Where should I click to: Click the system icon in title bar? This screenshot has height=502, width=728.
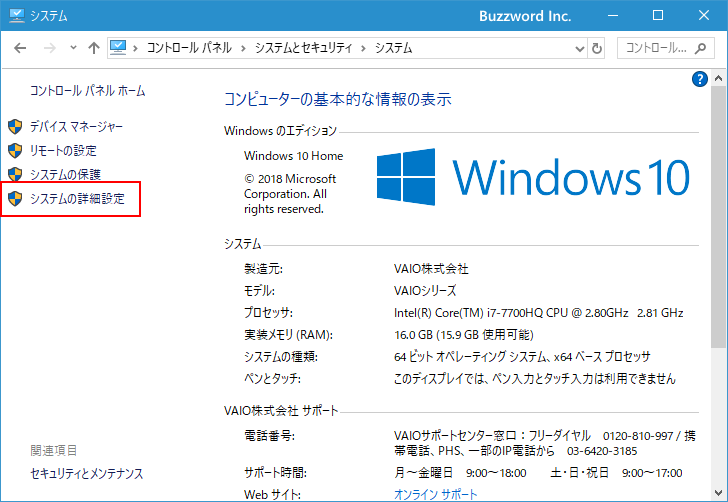coord(15,15)
